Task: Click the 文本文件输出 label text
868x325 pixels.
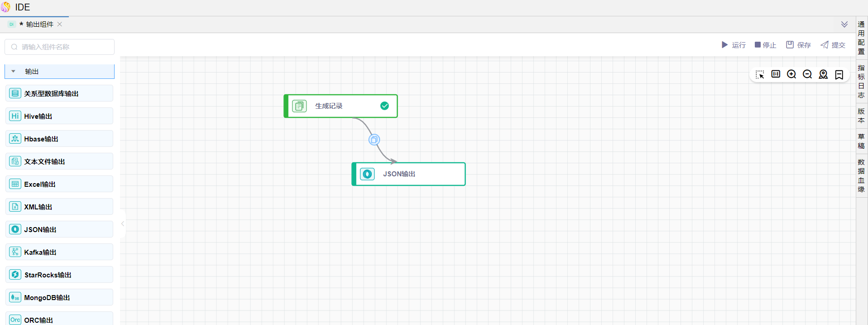Action: click(x=44, y=162)
